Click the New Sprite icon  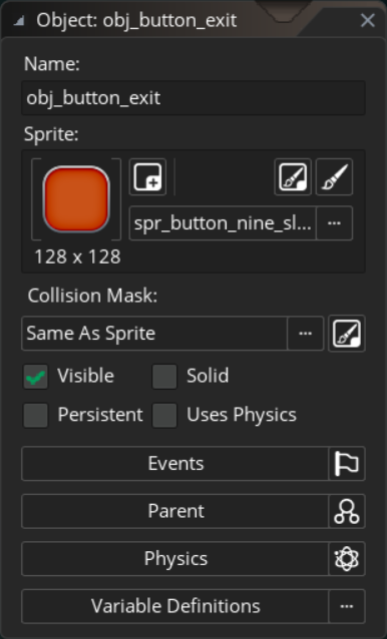click(x=147, y=177)
